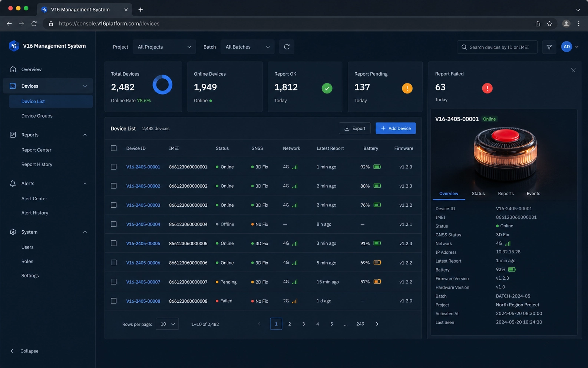Viewport: 588px width, 368px height.
Task: Check the box for V16-2405-00005
Action: (x=114, y=243)
